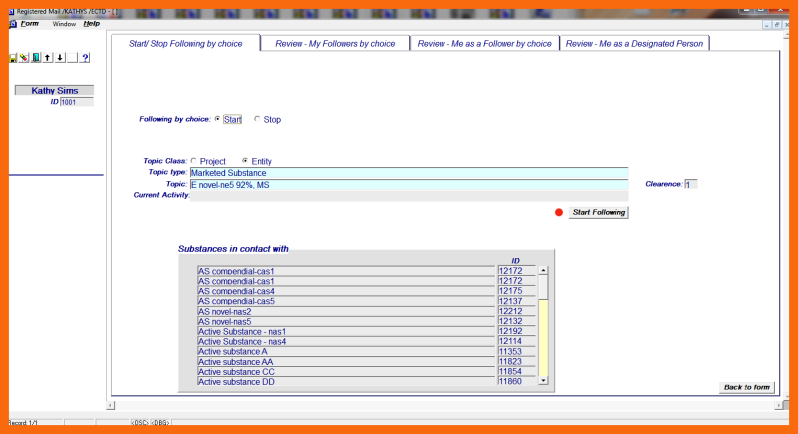Click the exit door toolbar icon
The height and width of the screenshot is (434, 798).
point(36,58)
